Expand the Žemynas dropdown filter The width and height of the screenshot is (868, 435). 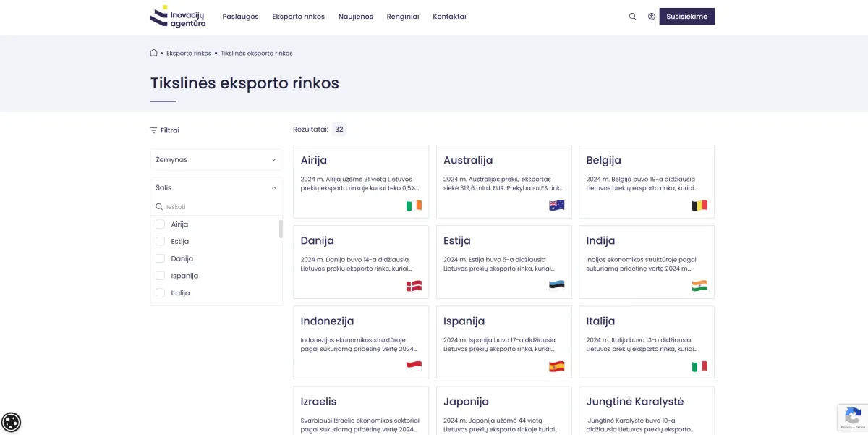point(216,160)
